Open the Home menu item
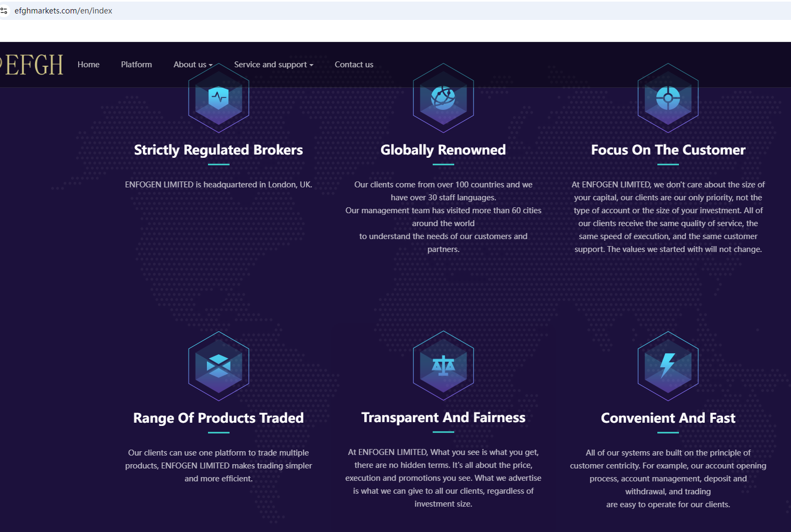 pyautogui.click(x=88, y=65)
